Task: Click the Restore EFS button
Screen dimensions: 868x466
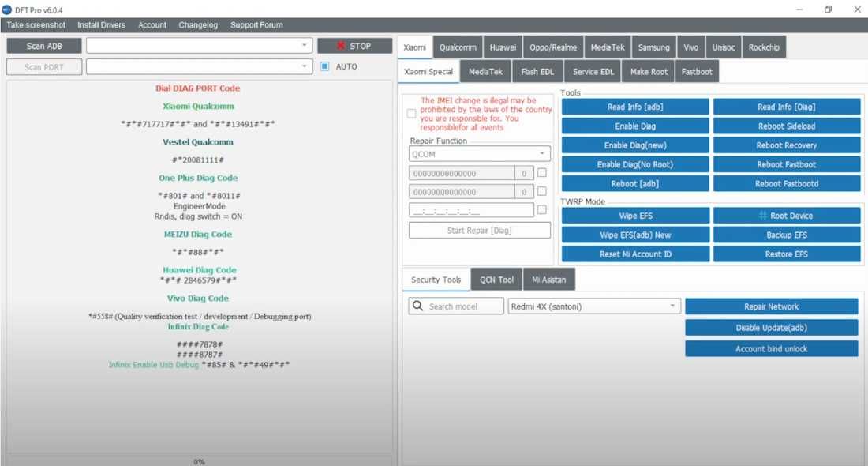Action: click(787, 254)
